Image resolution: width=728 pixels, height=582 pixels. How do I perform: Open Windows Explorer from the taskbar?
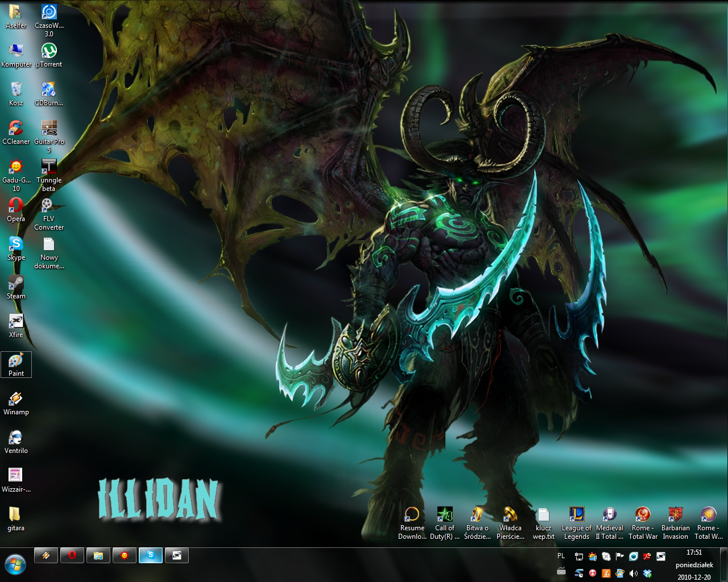pos(98,555)
